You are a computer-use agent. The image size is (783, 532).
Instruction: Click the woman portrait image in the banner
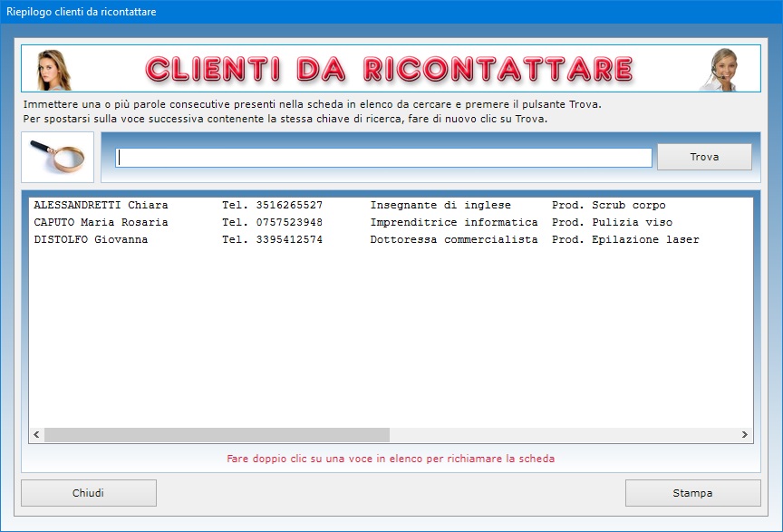coord(53,70)
